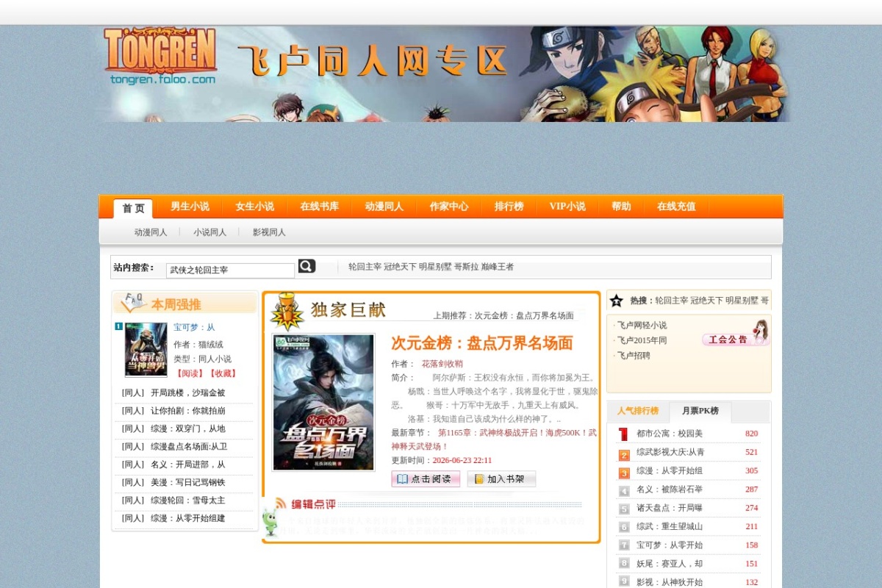Screen dimensions: 882x588
Task: Open 综漫：双穿门，从地 entry
Action: [188, 429]
